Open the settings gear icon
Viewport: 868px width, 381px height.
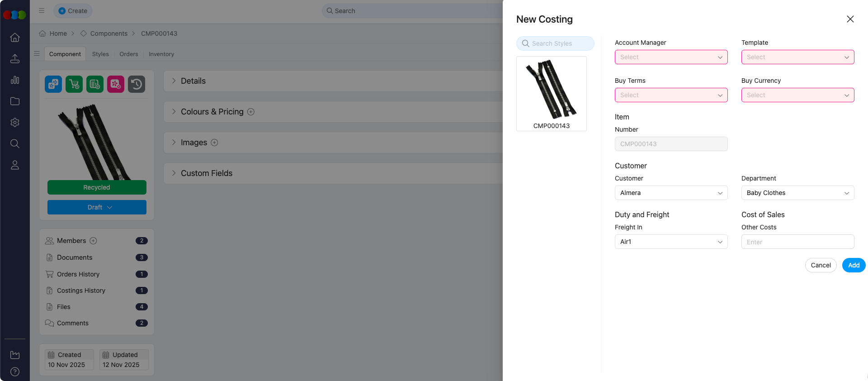pyautogui.click(x=15, y=123)
